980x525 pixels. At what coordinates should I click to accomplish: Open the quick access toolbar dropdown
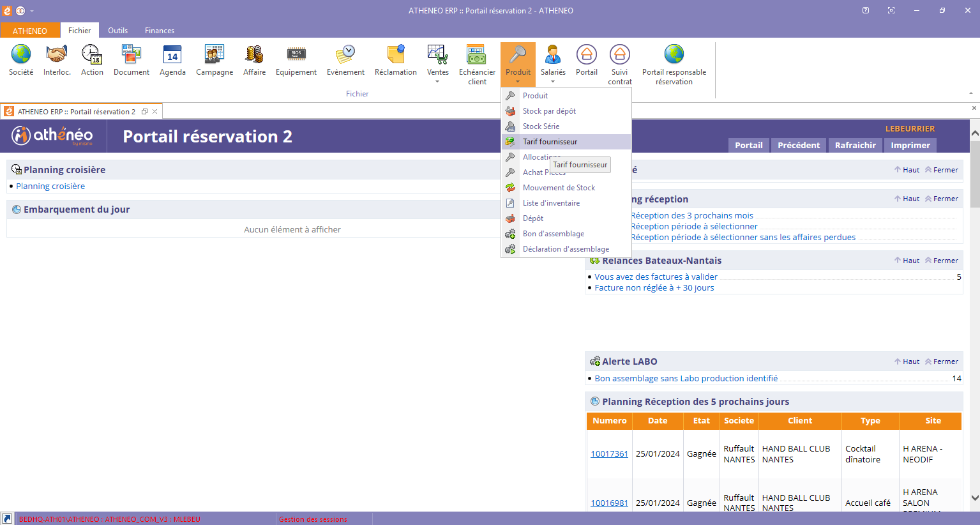pyautogui.click(x=32, y=11)
